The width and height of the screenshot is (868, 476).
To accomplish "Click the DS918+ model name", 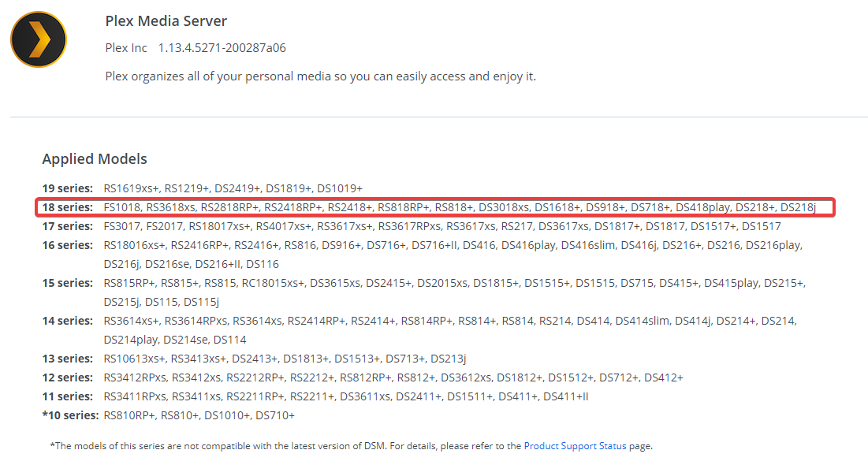I will 605,207.
